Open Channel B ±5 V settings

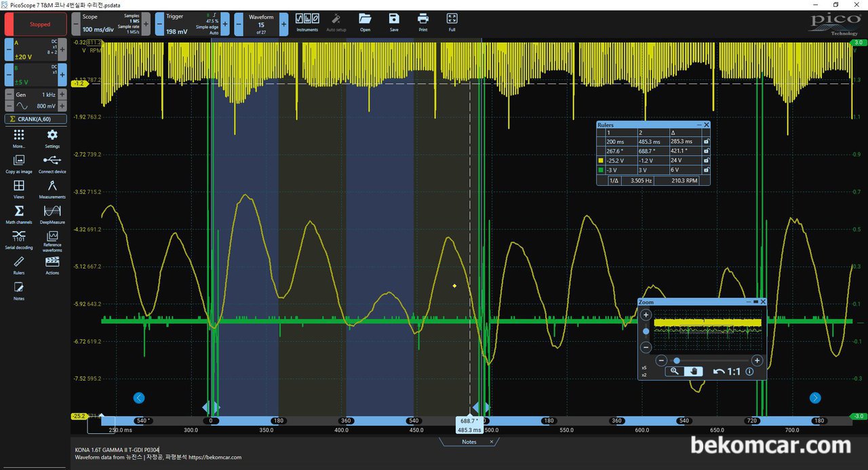[36, 74]
